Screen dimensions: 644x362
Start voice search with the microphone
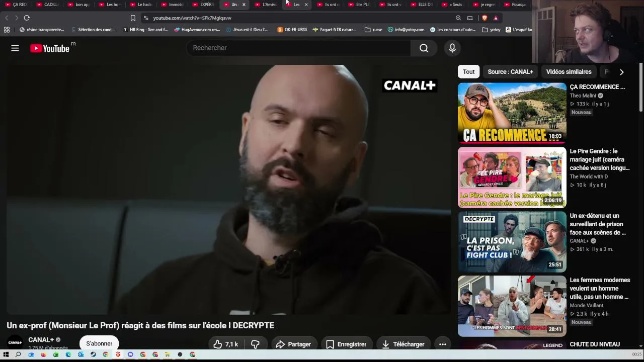pos(452,48)
